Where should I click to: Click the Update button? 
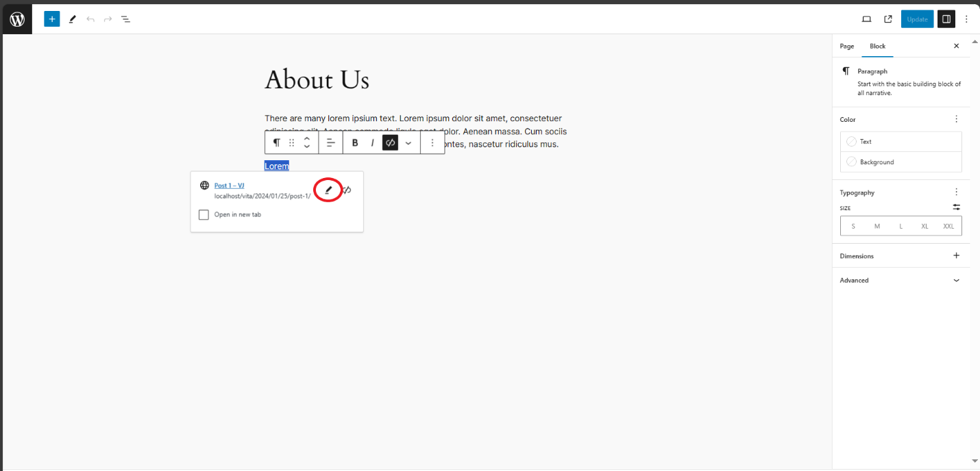pyautogui.click(x=917, y=19)
